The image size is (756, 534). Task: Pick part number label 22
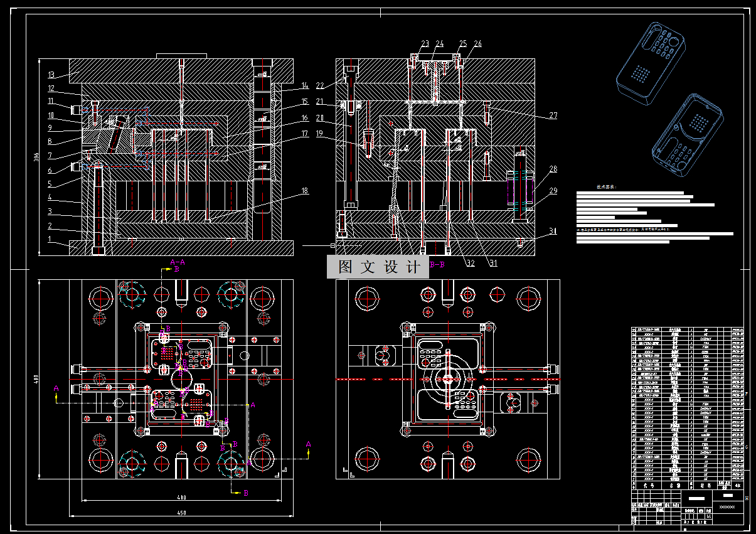(x=319, y=86)
